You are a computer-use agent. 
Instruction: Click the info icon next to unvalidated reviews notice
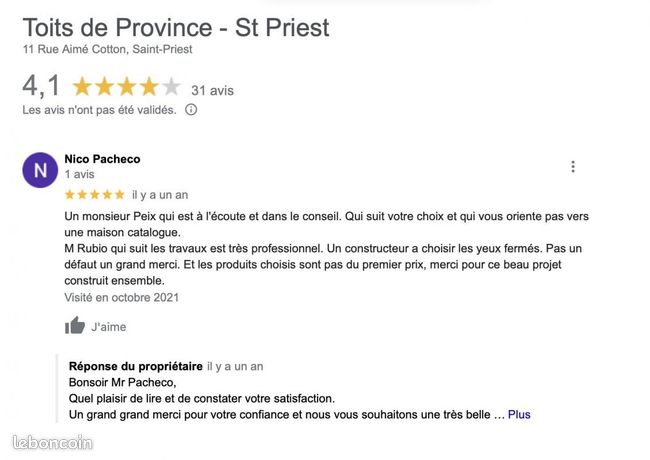pos(191,110)
